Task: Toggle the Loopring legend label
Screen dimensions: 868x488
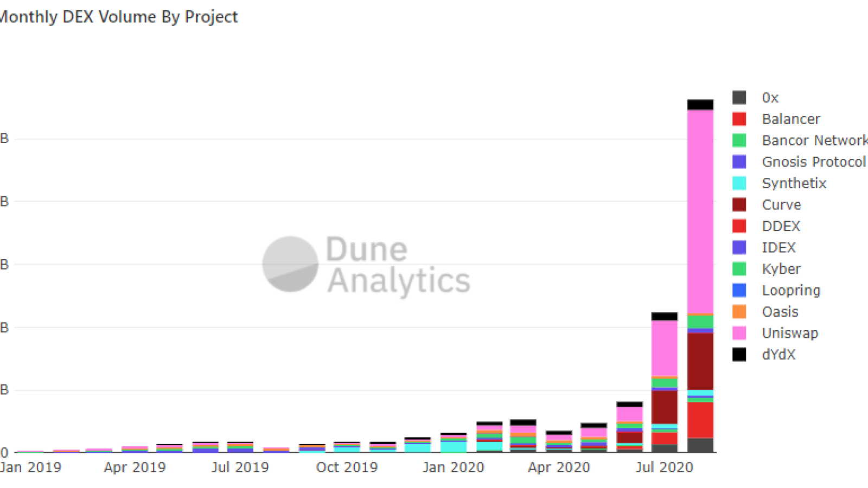Action: click(791, 290)
